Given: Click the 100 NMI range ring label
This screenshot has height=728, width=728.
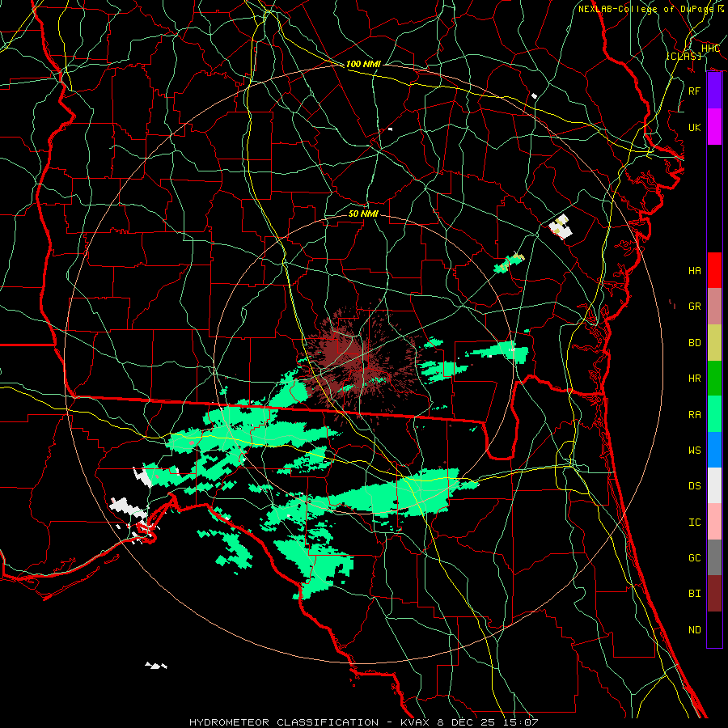Looking at the screenshot, I should 363,64.
